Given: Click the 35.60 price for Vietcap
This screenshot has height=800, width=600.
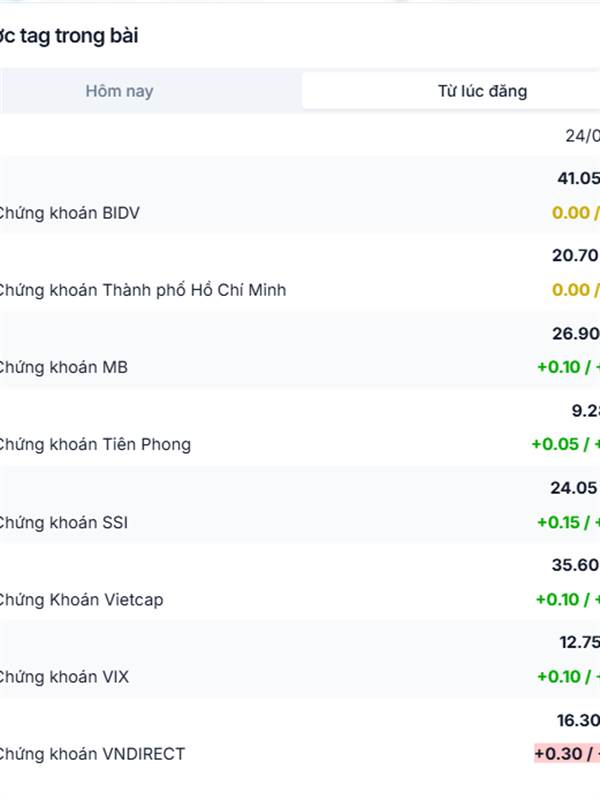Looking at the screenshot, I should (x=576, y=565).
